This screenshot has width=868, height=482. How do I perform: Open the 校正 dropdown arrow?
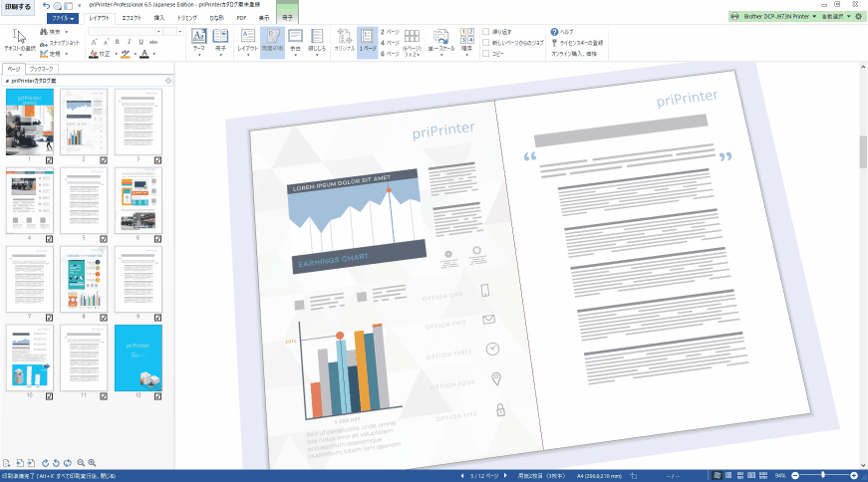pyautogui.click(x=117, y=54)
